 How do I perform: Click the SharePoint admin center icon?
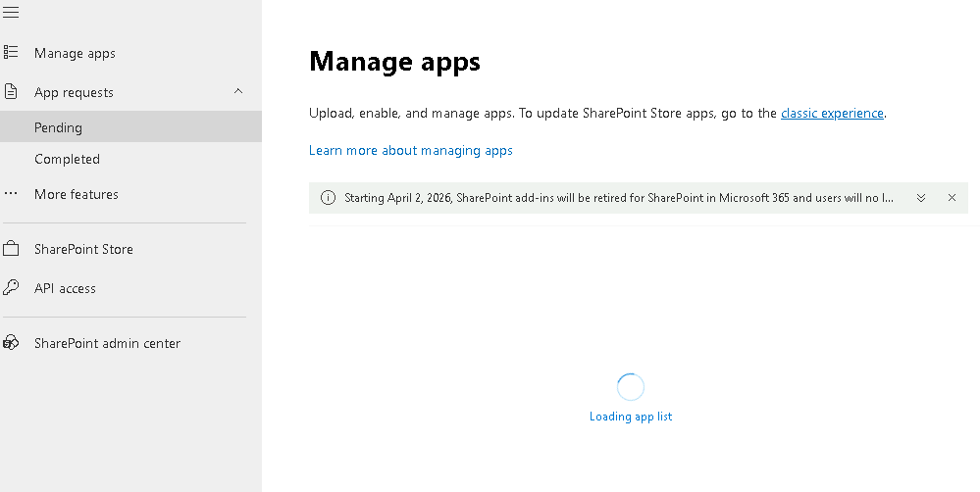click(11, 342)
